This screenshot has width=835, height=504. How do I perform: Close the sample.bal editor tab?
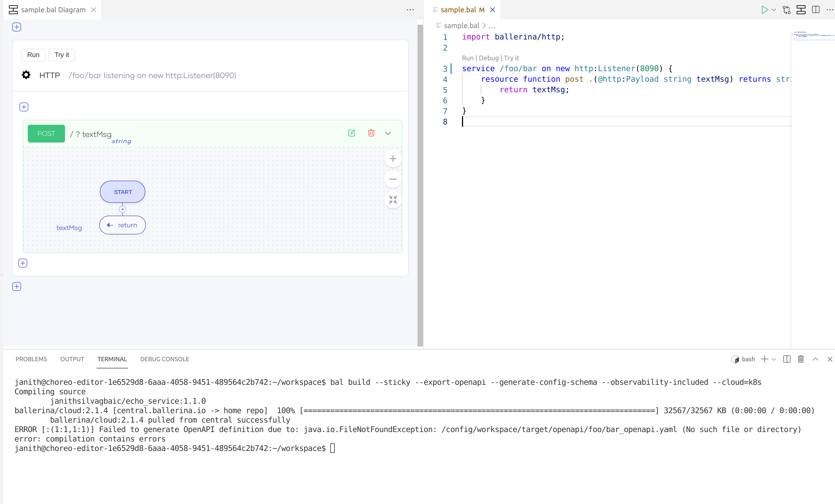tap(493, 10)
